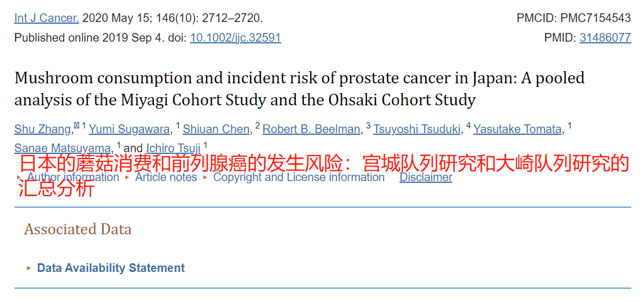This screenshot has height=302, width=644.
Task: Open Robert B. Beelman author link
Action: point(311,129)
